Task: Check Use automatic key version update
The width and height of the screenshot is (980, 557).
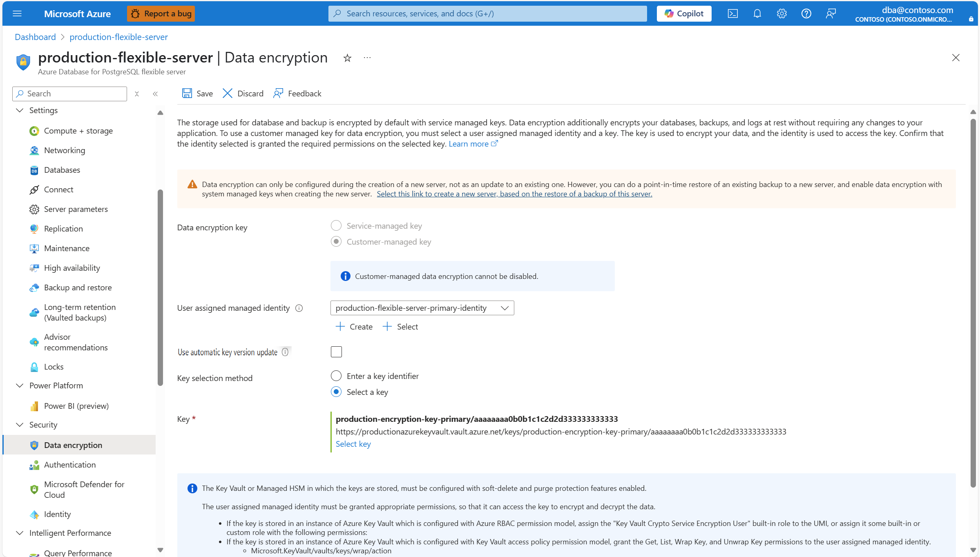Action: coord(336,352)
